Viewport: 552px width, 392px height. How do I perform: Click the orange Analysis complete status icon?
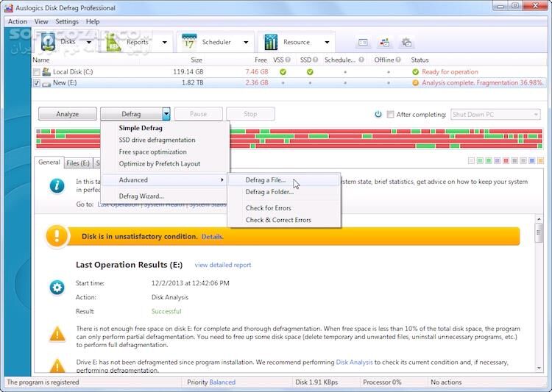point(415,83)
